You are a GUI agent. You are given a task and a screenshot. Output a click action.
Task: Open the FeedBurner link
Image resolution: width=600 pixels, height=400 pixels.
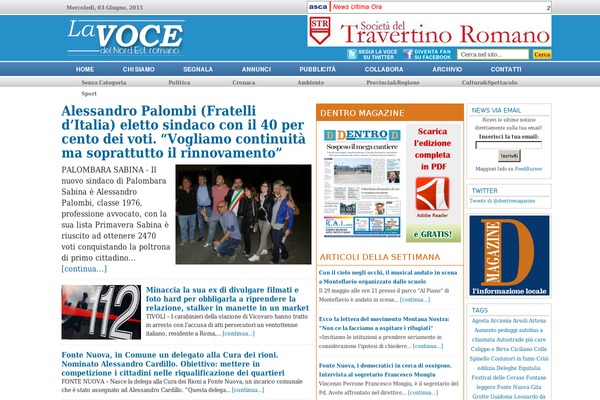click(x=528, y=168)
